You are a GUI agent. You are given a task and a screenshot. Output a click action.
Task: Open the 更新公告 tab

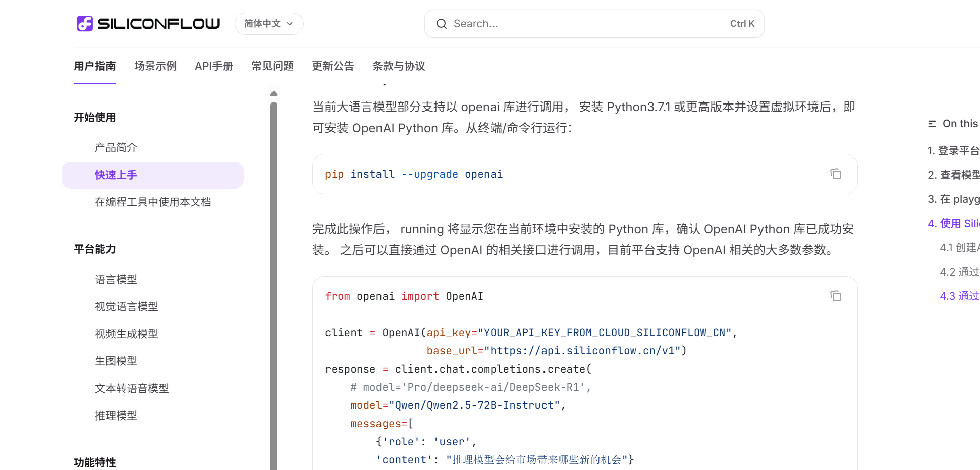click(333, 66)
